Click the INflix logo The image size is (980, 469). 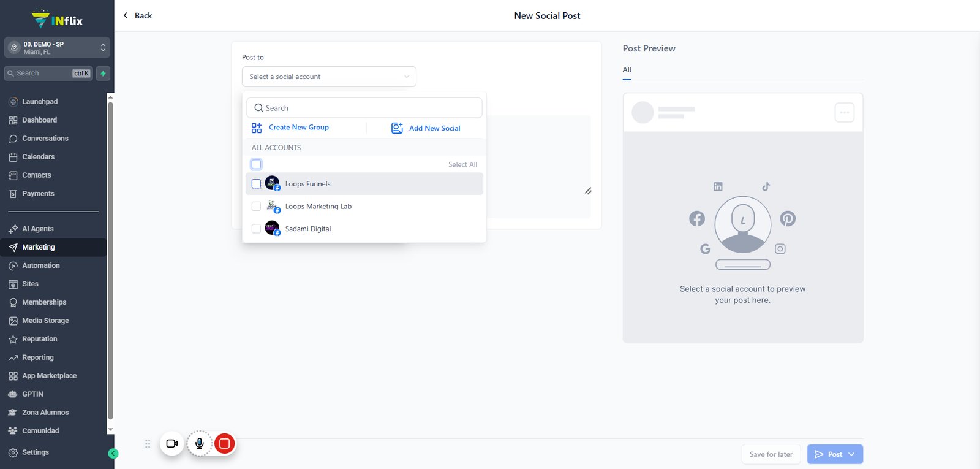click(x=57, y=19)
